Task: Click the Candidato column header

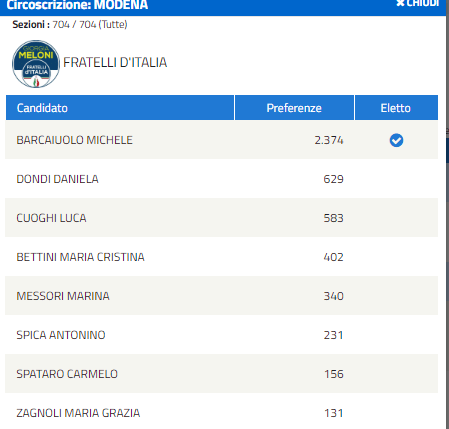Action: 120,108
